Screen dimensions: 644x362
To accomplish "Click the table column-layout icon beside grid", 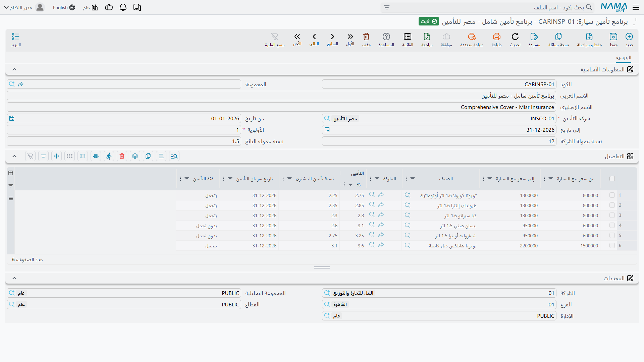I will click(x=11, y=173).
